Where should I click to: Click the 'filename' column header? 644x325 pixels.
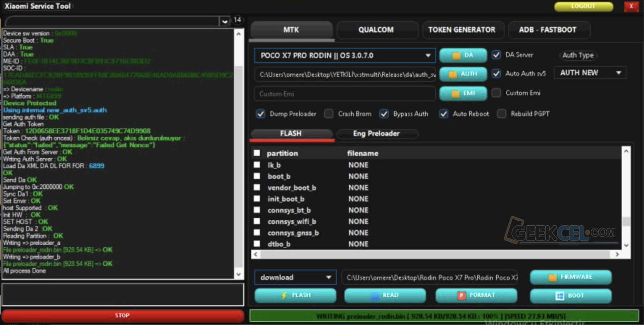362,153
